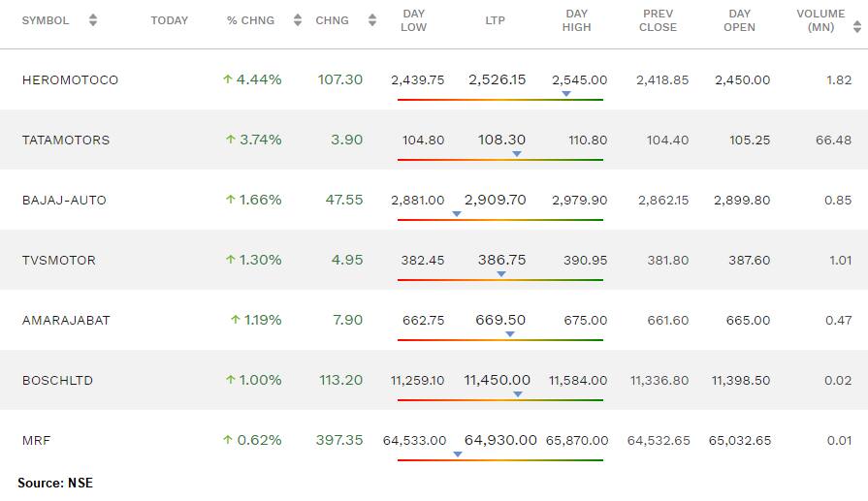Select day open value 387.60
The height and width of the screenshot is (501, 868).
tap(749, 261)
